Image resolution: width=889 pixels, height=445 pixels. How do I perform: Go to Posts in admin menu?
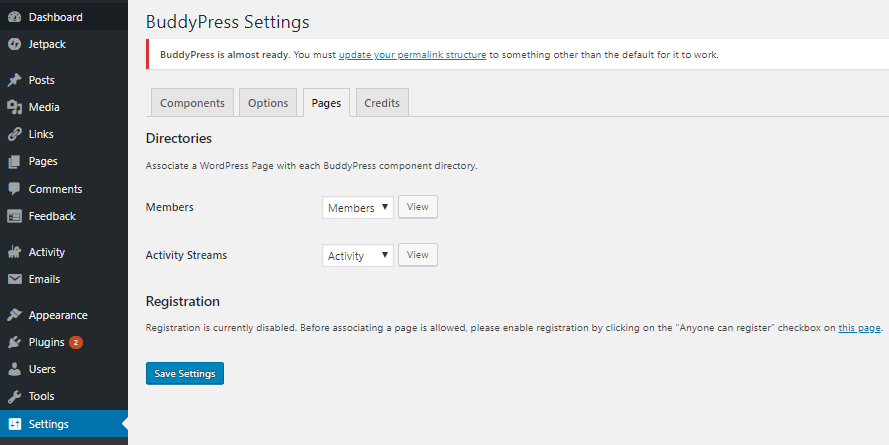(x=41, y=80)
